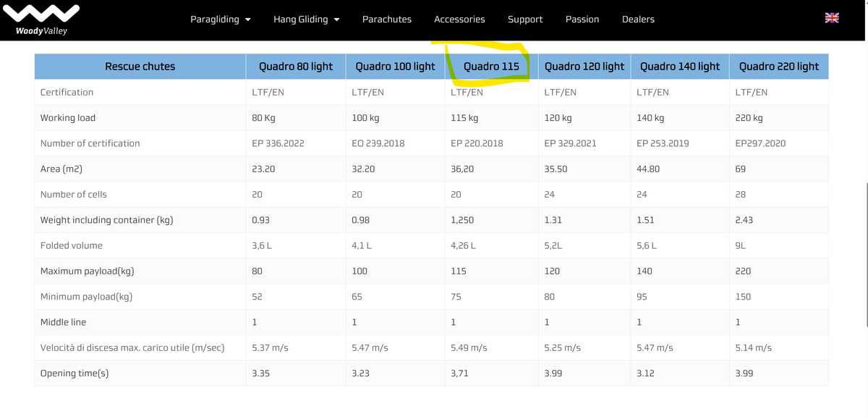This screenshot has width=868, height=419.
Task: Expand the Paragliding dropdown menu
Action: pos(221,20)
